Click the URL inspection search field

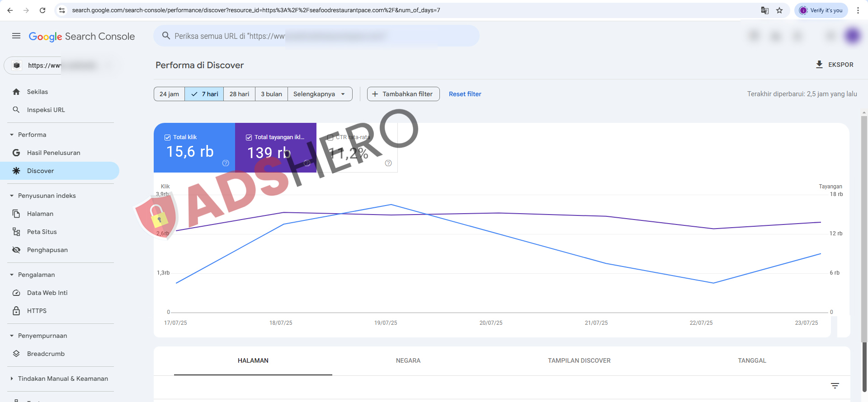(x=316, y=36)
